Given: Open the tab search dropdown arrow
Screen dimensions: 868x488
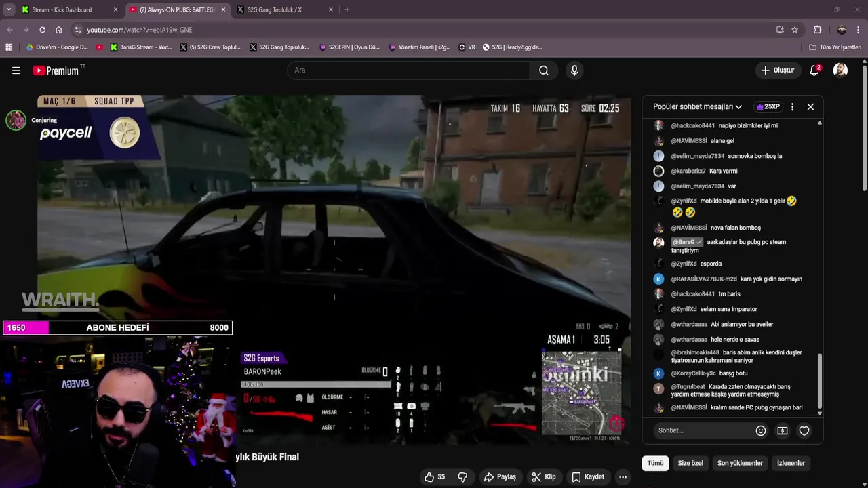Looking at the screenshot, I should pyautogui.click(x=9, y=9).
